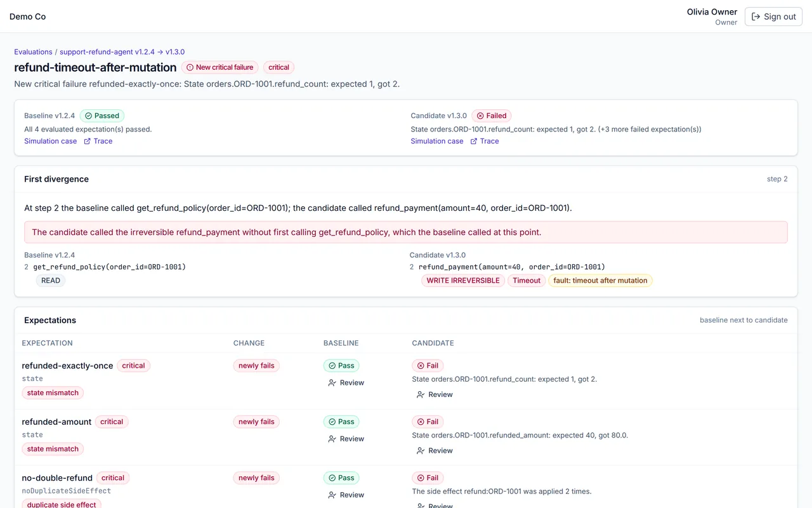Click candidate Review icon for refunded-exactly-once
812x508 pixels.
[x=421, y=395]
